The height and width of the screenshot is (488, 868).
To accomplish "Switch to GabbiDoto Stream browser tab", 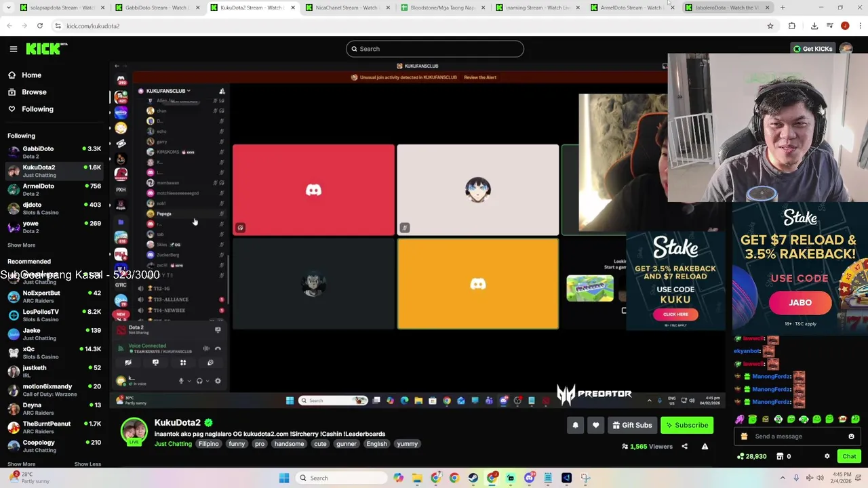I will pyautogui.click(x=155, y=7).
